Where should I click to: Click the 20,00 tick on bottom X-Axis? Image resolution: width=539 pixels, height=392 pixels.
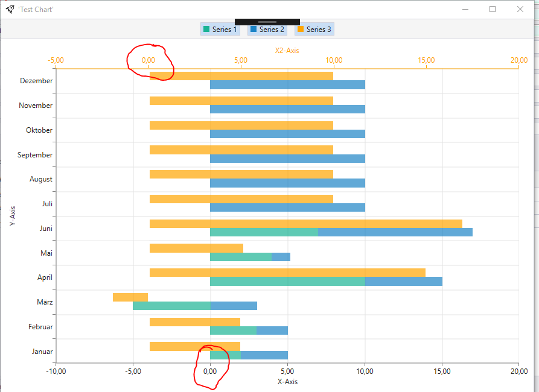[x=518, y=371]
